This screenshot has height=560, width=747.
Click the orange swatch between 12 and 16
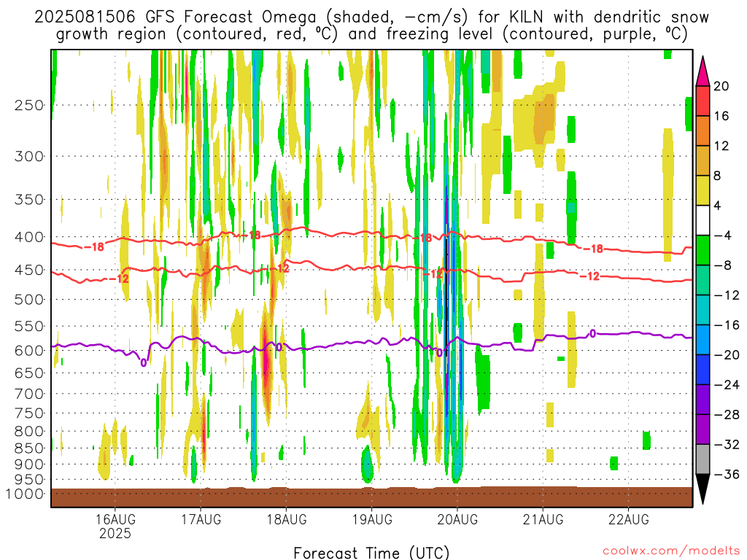point(703,131)
